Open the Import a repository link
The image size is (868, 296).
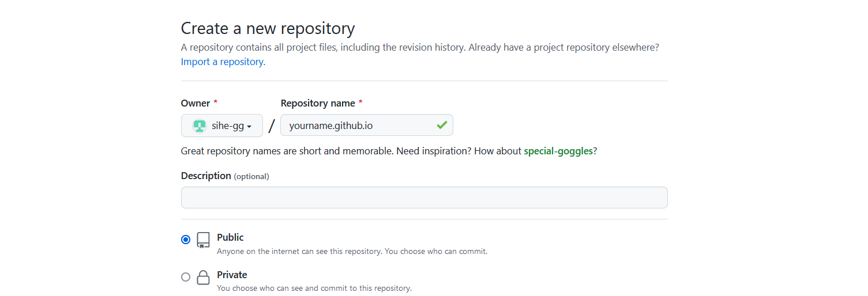click(223, 62)
